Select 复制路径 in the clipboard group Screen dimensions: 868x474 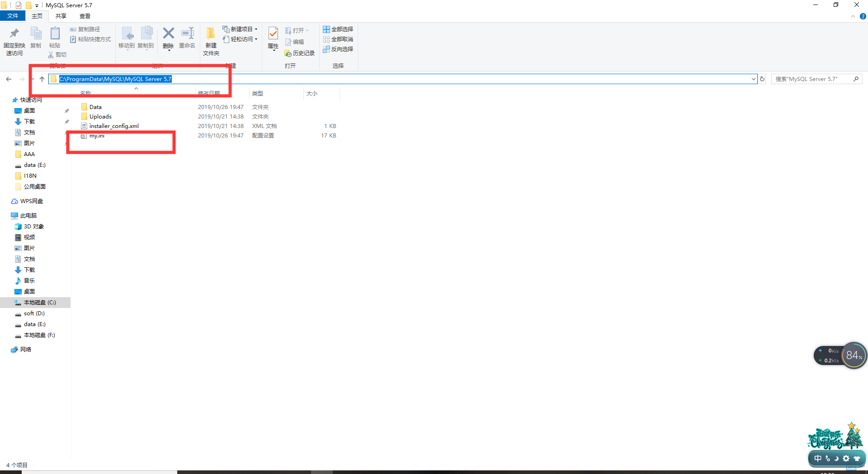85,29
